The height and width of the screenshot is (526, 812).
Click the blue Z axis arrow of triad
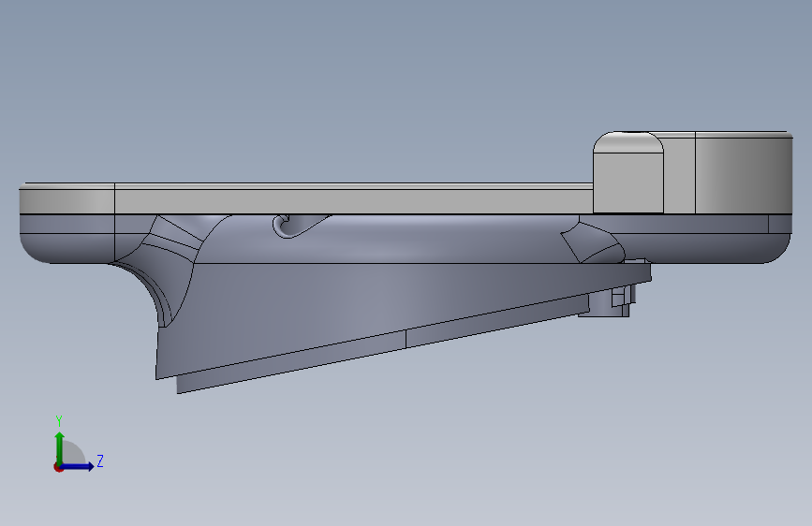pos(78,466)
